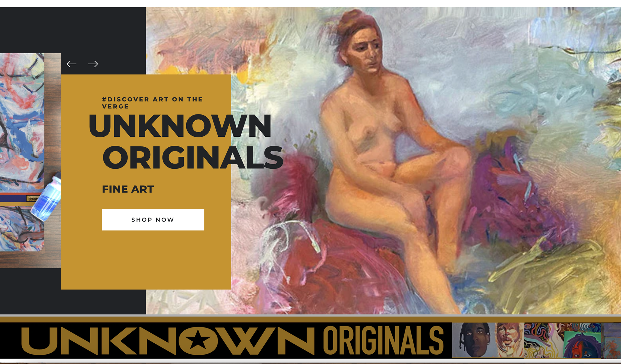
Task: Click the gold ORIGINALS banner text
Action: (383, 340)
